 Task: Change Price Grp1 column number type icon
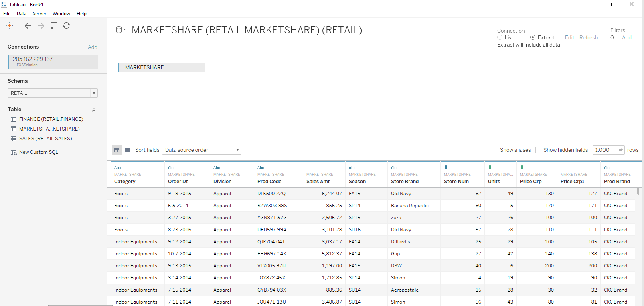click(x=563, y=167)
